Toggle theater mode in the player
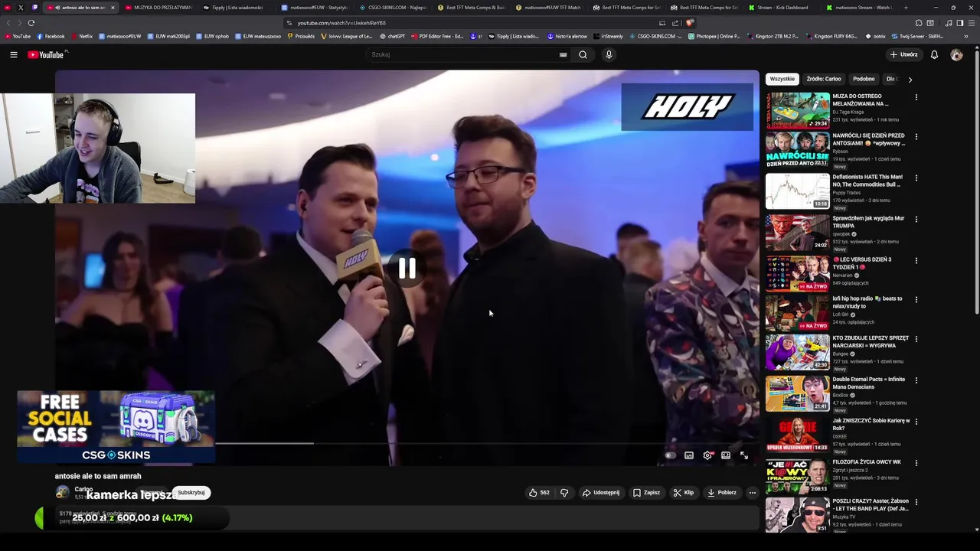 [x=726, y=455]
